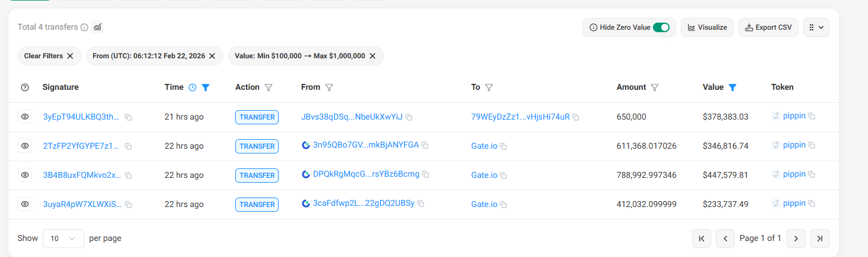Open sender address DPQkRgMqcG...rsYBz6Bcmg

tap(366, 174)
